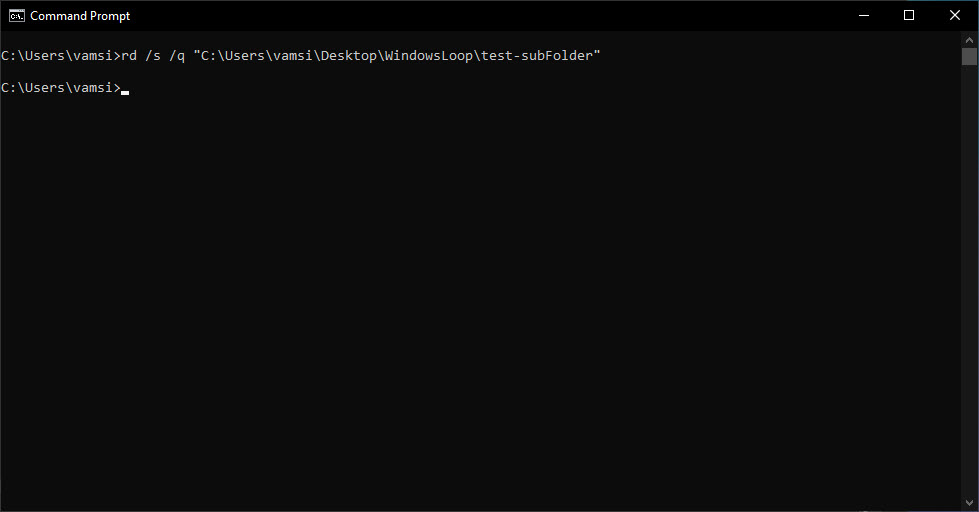The height and width of the screenshot is (512, 979).
Task: Click "Desktop" in the quoted path
Action: (349, 56)
